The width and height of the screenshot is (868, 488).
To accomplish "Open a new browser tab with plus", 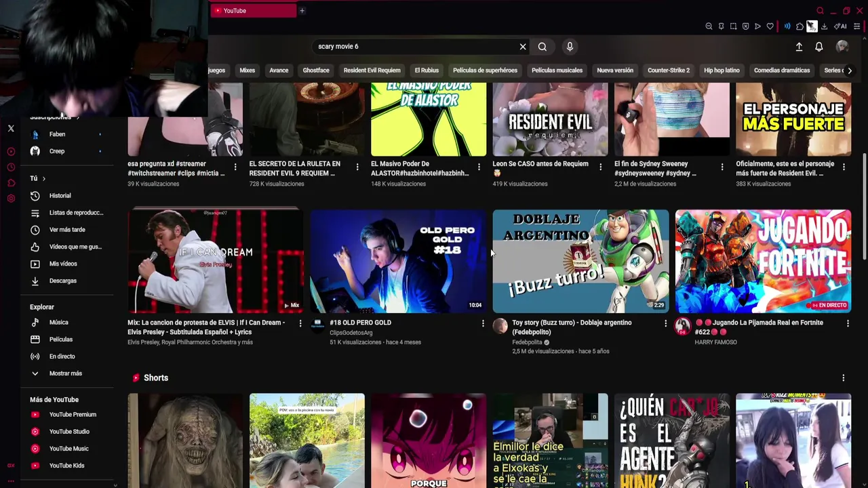I will [302, 11].
